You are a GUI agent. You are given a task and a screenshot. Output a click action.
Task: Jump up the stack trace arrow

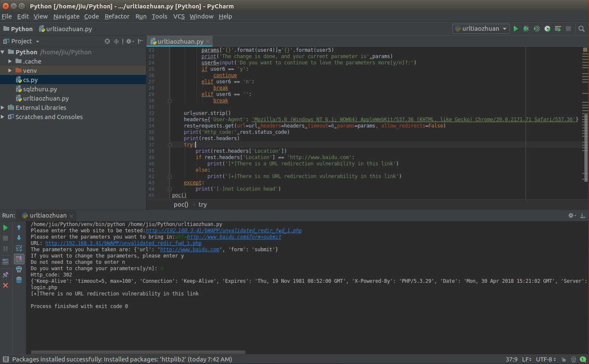click(x=19, y=228)
